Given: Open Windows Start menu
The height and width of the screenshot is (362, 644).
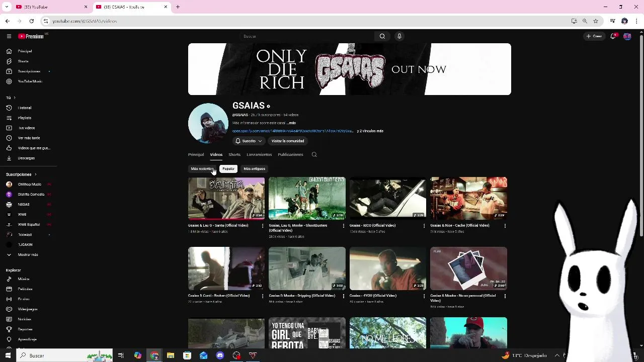Looking at the screenshot, I should pyautogui.click(x=8, y=355).
